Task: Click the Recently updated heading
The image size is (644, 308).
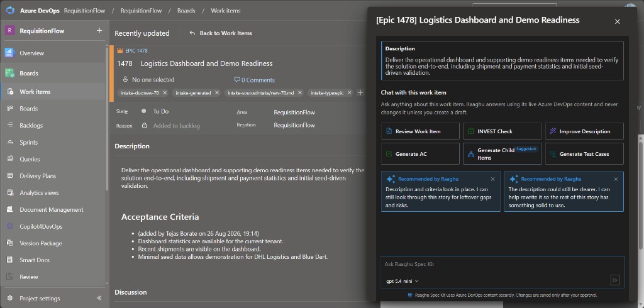Action: (142, 33)
